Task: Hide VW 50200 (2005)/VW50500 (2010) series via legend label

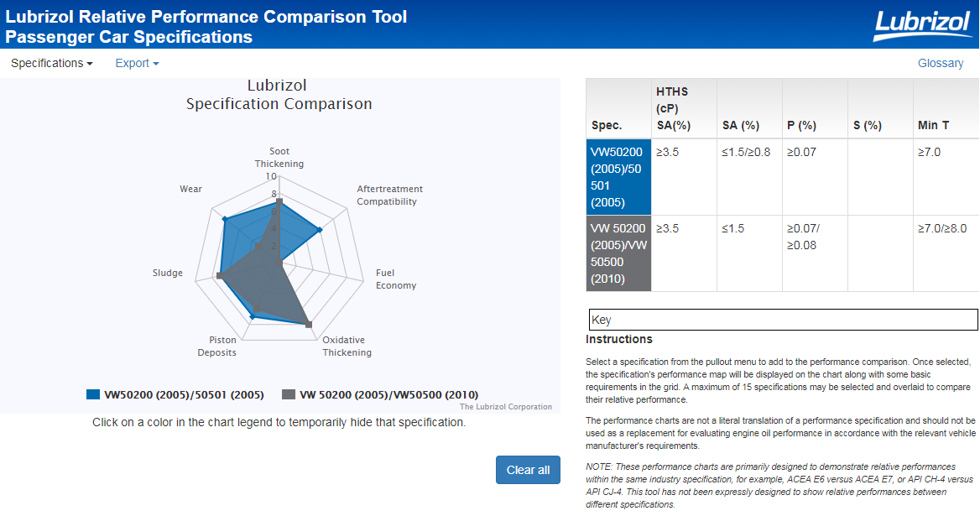Action: [388, 395]
